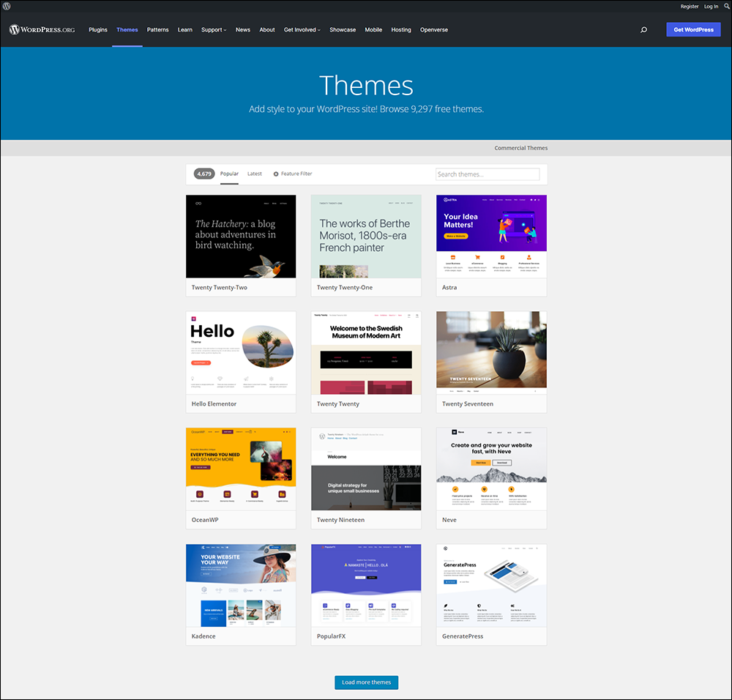
Task: Click the WordPress logo in the admin bar
Action: pyautogui.click(x=7, y=6)
